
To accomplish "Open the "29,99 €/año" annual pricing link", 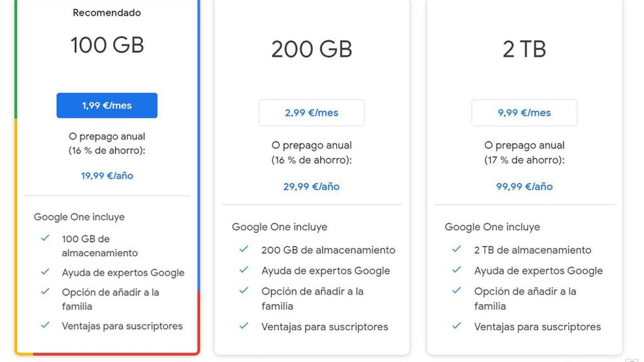I will tap(311, 187).
